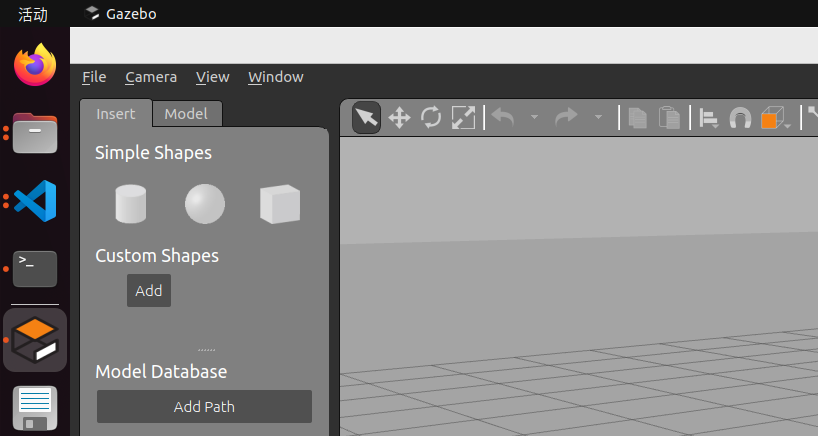Launch Visual Studio Code from dock

click(35, 201)
